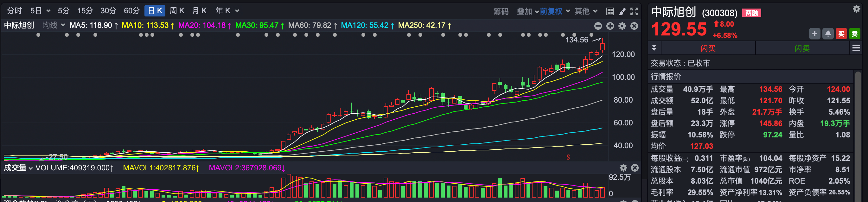Screen dimensions: 868x202
Task: Switch to the 周K tab
Action: (x=177, y=11)
